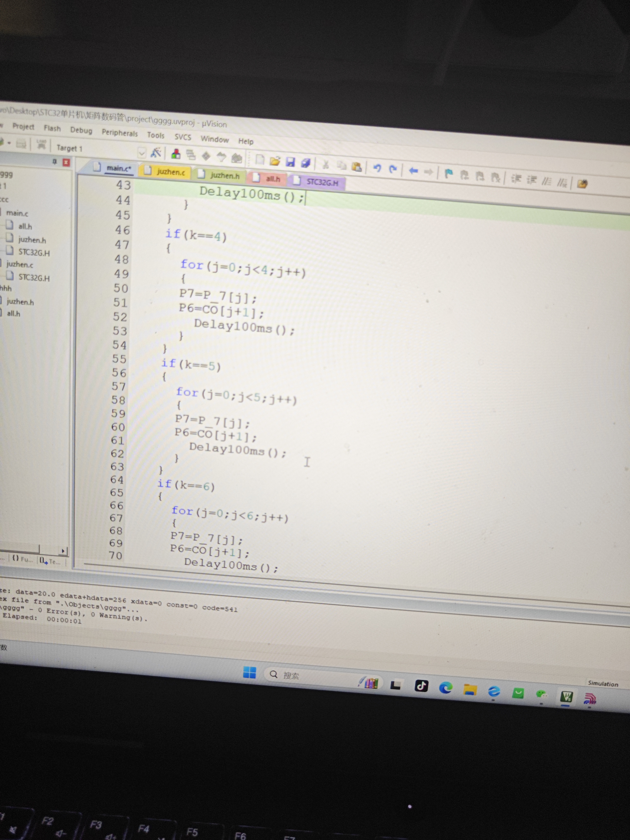Click the Uncomment selection icon
Viewport: 630px width, 840px height.
coord(562,183)
